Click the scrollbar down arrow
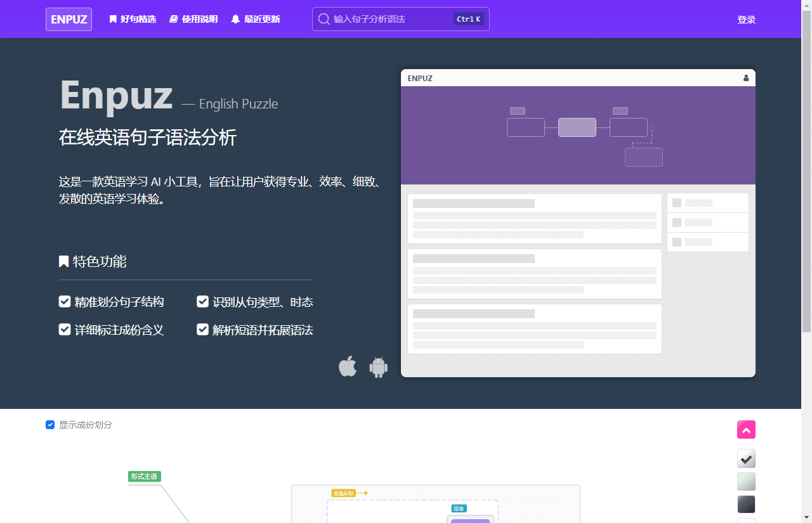812x523 pixels. tap(806, 518)
